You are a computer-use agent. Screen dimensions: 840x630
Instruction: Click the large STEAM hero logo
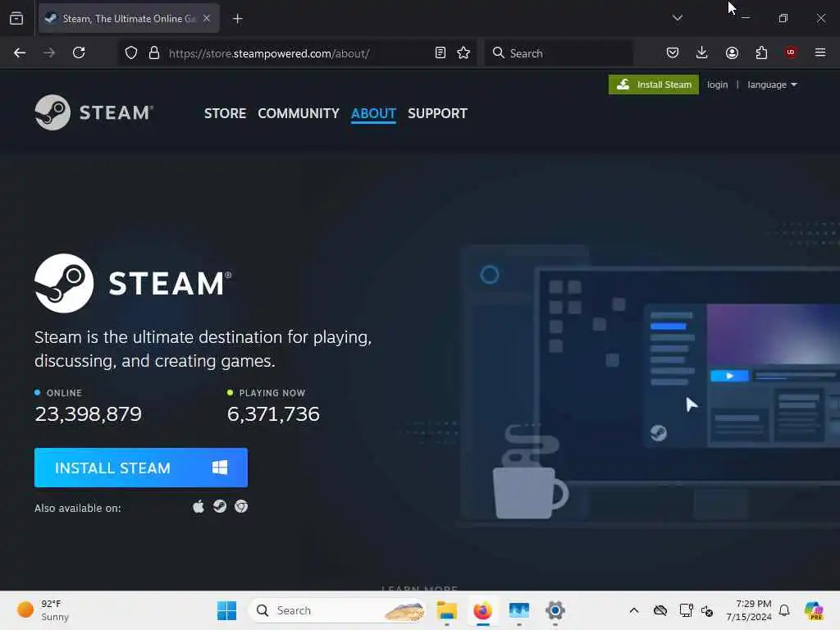click(x=133, y=283)
